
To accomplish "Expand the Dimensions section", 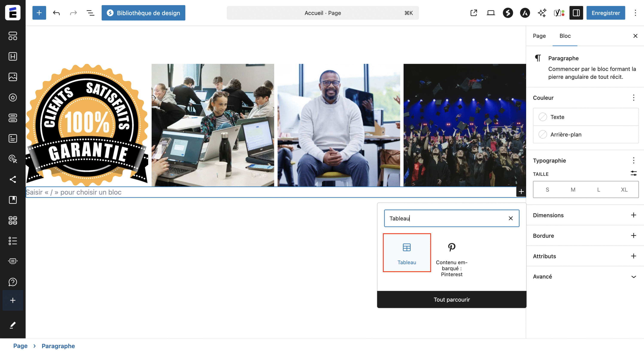I will (x=633, y=215).
